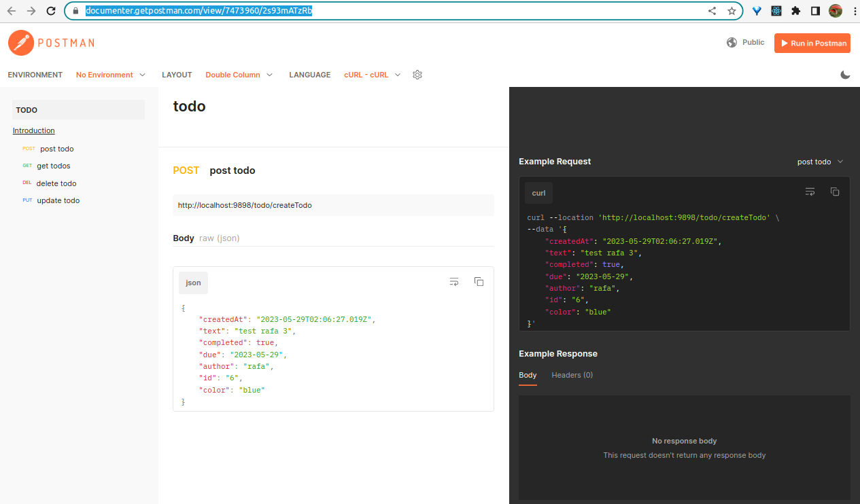Open the Introduction link in sidebar
860x504 pixels.
tap(34, 130)
